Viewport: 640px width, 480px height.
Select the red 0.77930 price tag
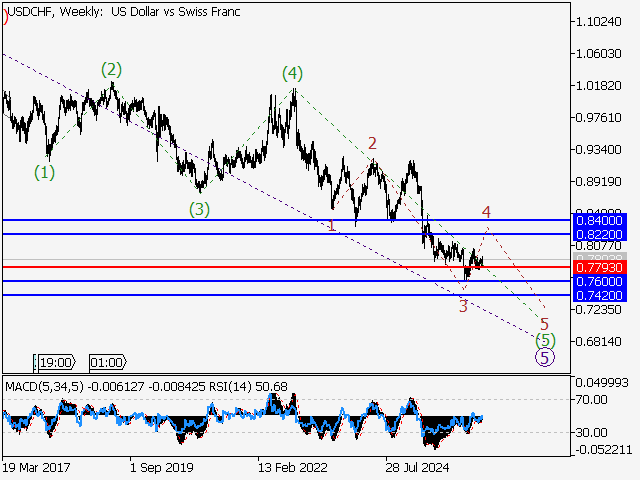(600, 267)
